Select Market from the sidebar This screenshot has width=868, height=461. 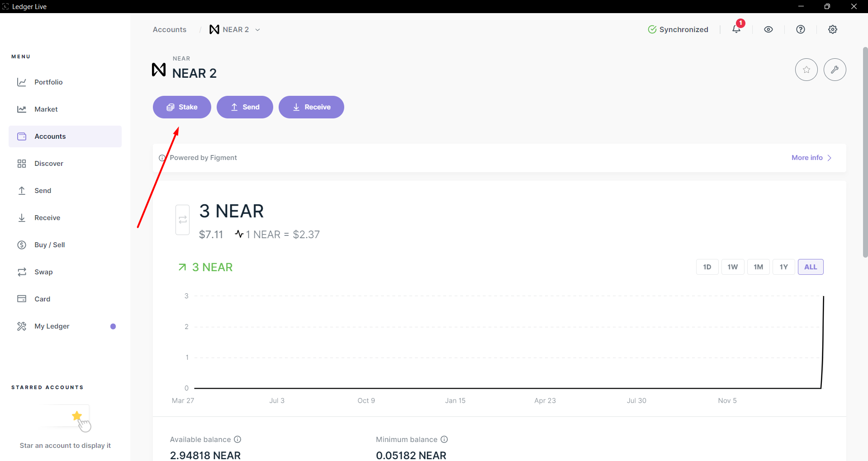(x=46, y=109)
